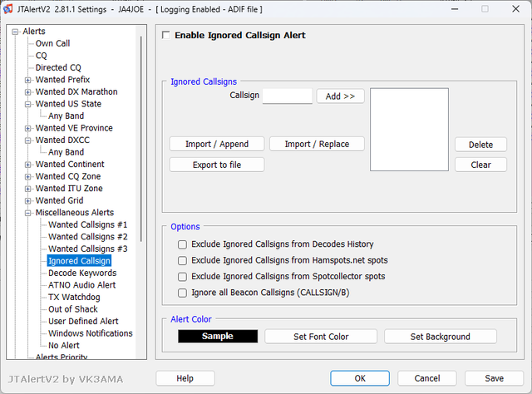Select No Alert tree item
532x394 pixels.
pyautogui.click(x=64, y=346)
